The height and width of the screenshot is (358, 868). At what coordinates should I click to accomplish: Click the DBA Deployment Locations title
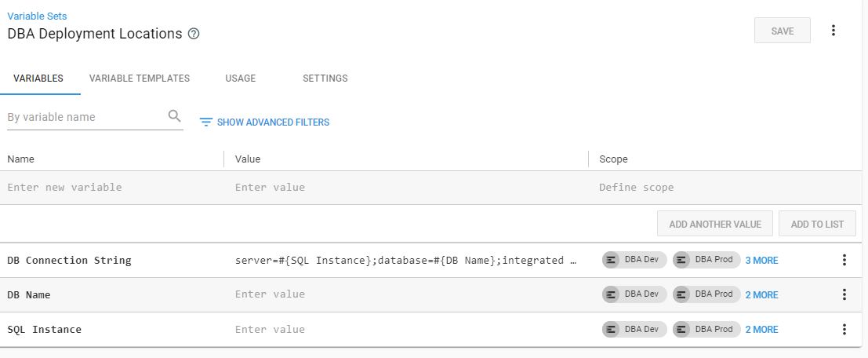(95, 34)
